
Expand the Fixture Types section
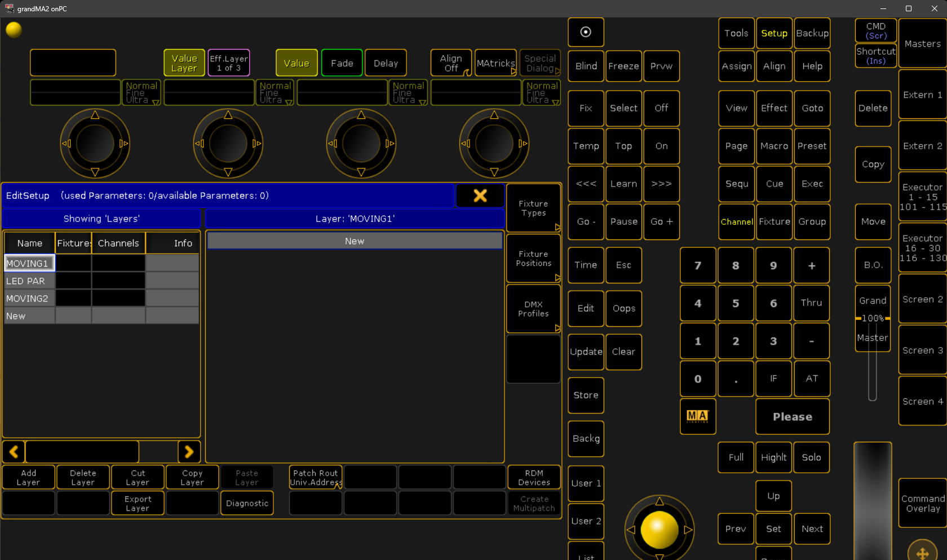click(533, 208)
